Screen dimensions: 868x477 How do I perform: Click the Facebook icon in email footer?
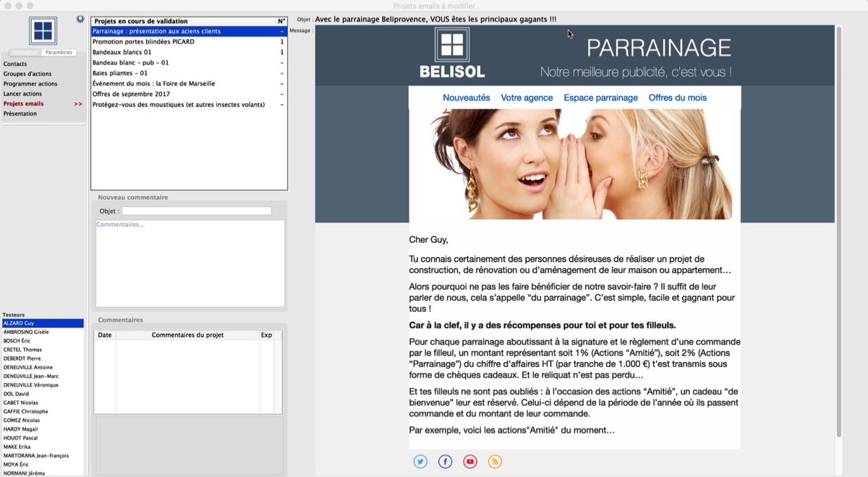click(446, 462)
